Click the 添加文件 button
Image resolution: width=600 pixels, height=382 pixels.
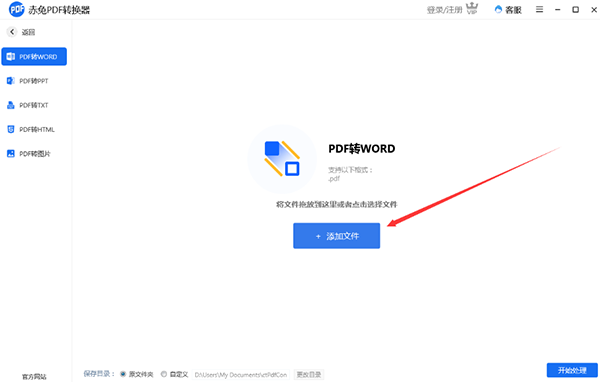coord(336,236)
